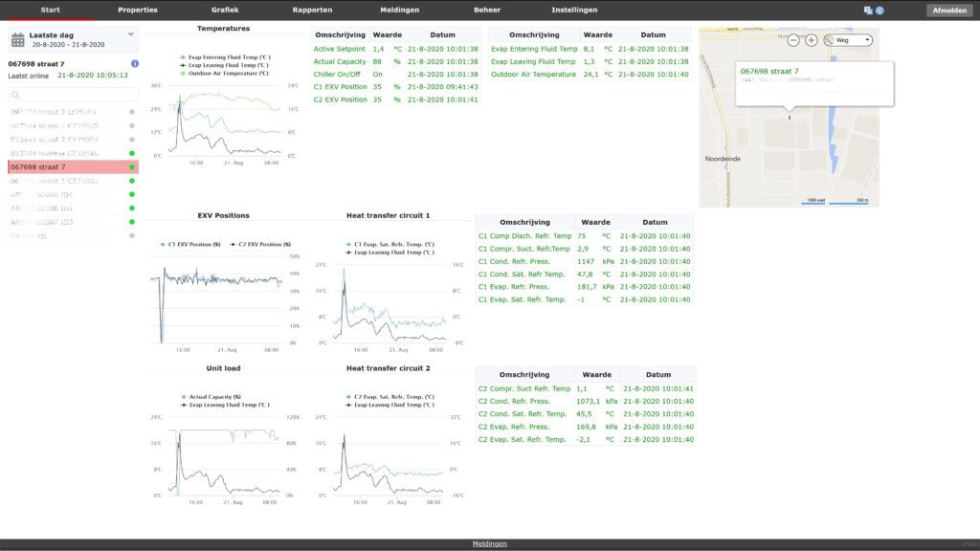The width and height of the screenshot is (980, 551).
Task: Click the round blue icon next to the translate icon
Action: 880,10
